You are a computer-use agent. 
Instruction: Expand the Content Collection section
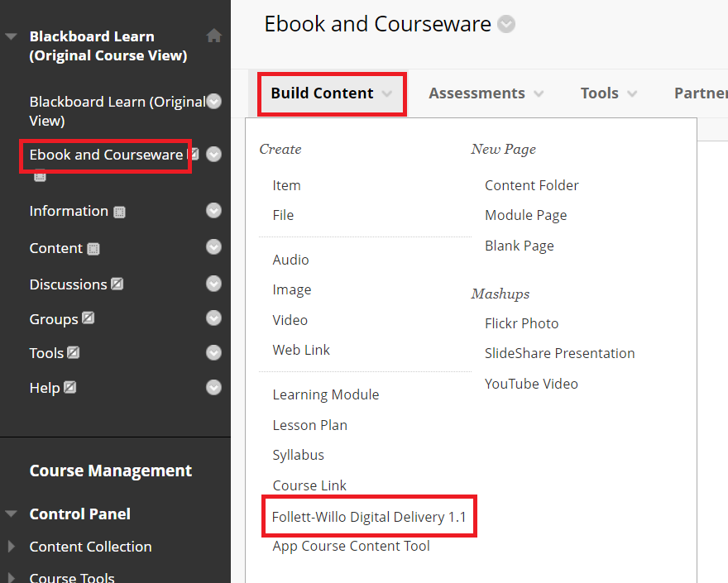[10, 547]
